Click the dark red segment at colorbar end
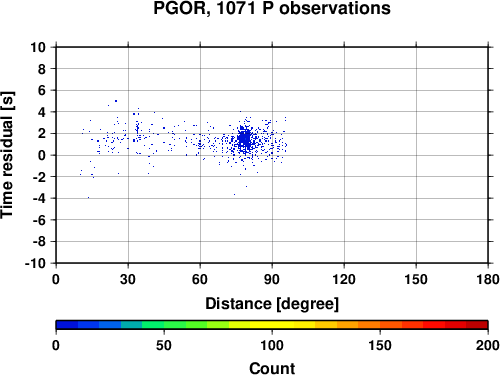The width and height of the screenshot is (500, 375). tap(477, 325)
